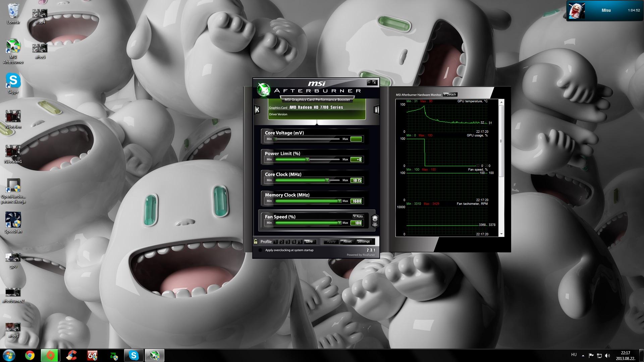Save the current profile
The height and width of the screenshot is (362, 644).
309,242
